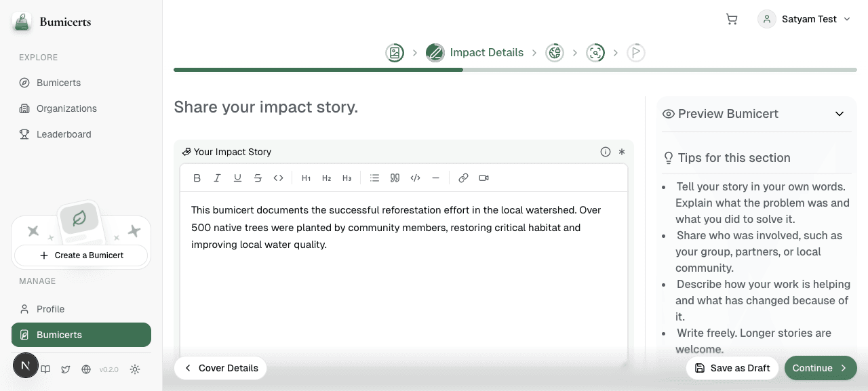This screenshot has width=868, height=391.
Task: Insert a blockquote
Action: pos(395,178)
